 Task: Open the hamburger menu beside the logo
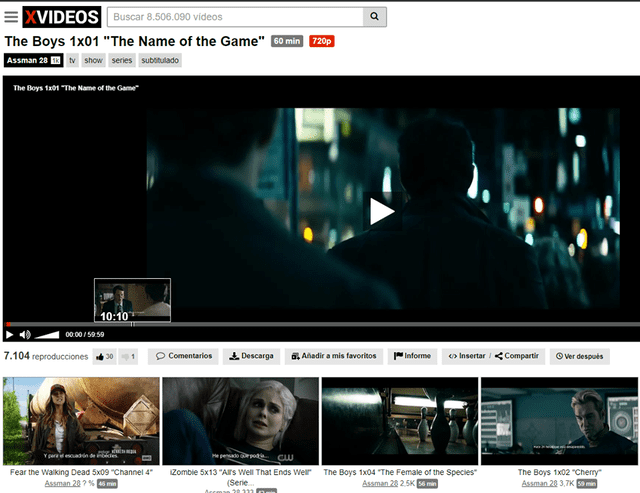tap(11, 17)
